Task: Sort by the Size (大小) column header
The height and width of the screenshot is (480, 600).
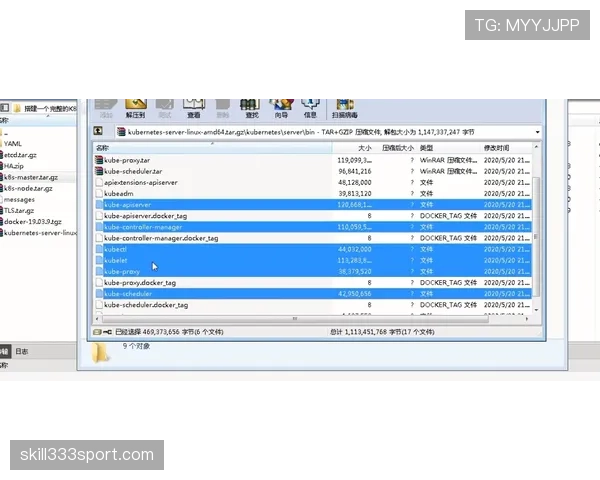Action: pyautogui.click(x=352, y=148)
